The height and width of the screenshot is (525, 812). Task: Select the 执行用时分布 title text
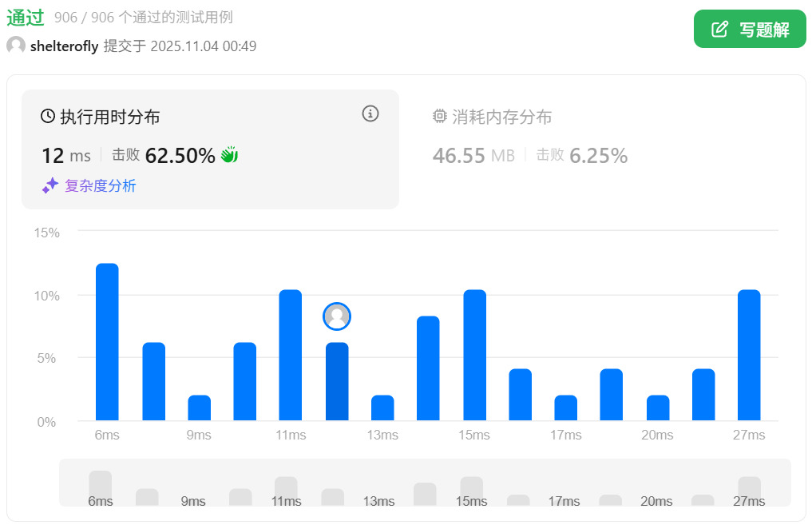click(110, 117)
